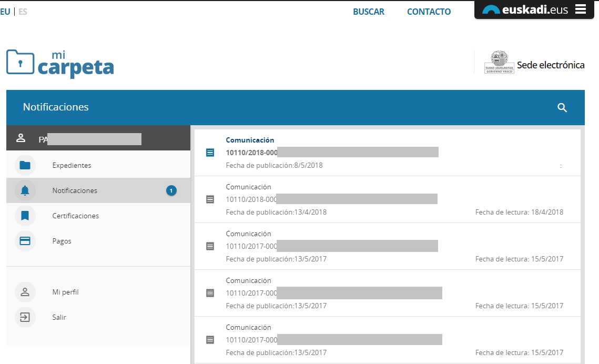This screenshot has height=364, width=599.
Task: Select Expedientes in the sidebar menu
Action: coord(72,166)
